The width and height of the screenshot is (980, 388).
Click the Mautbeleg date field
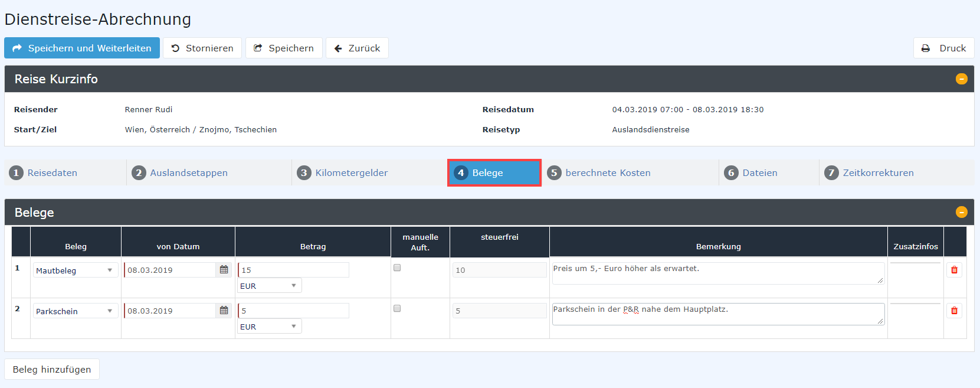[x=170, y=270]
